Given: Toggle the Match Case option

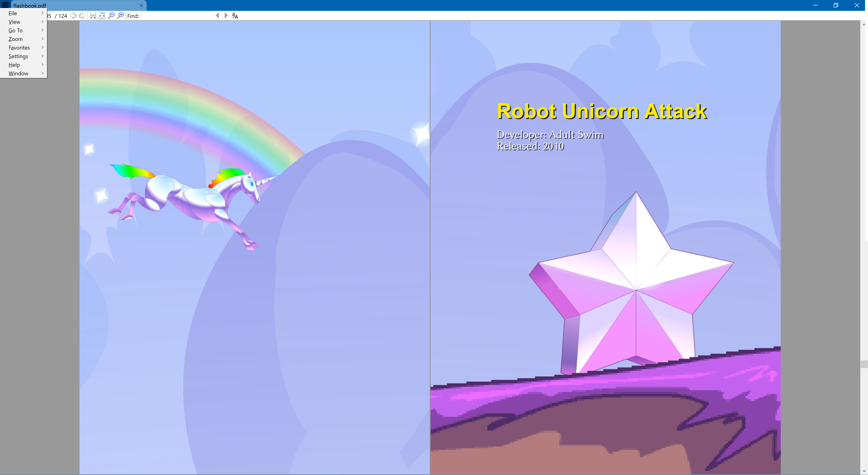Looking at the screenshot, I should click(235, 16).
